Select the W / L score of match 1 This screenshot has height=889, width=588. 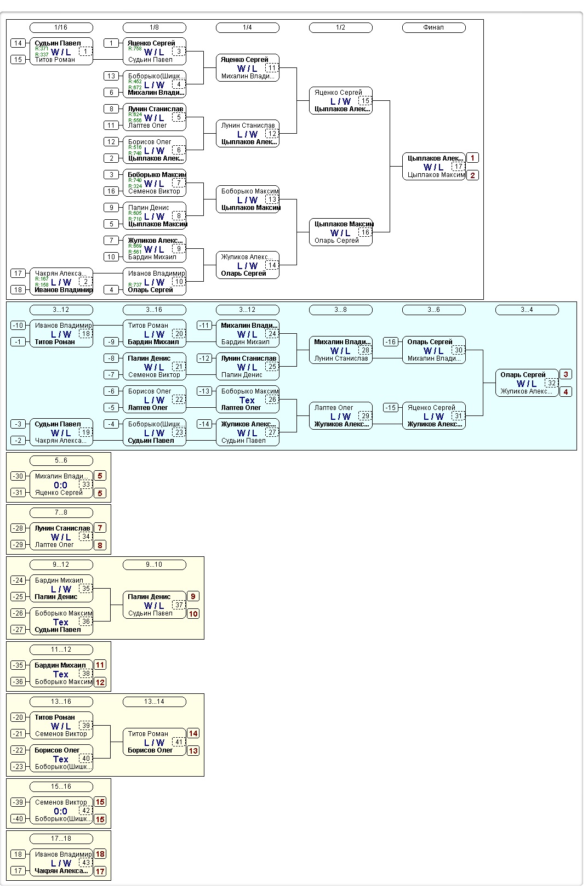point(61,52)
